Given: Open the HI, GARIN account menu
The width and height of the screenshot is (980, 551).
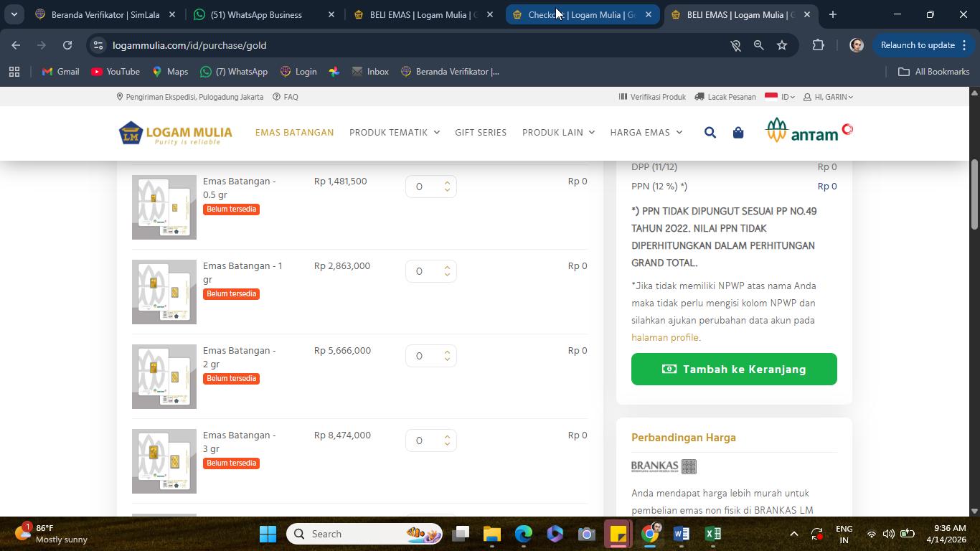Looking at the screenshot, I should [x=828, y=97].
